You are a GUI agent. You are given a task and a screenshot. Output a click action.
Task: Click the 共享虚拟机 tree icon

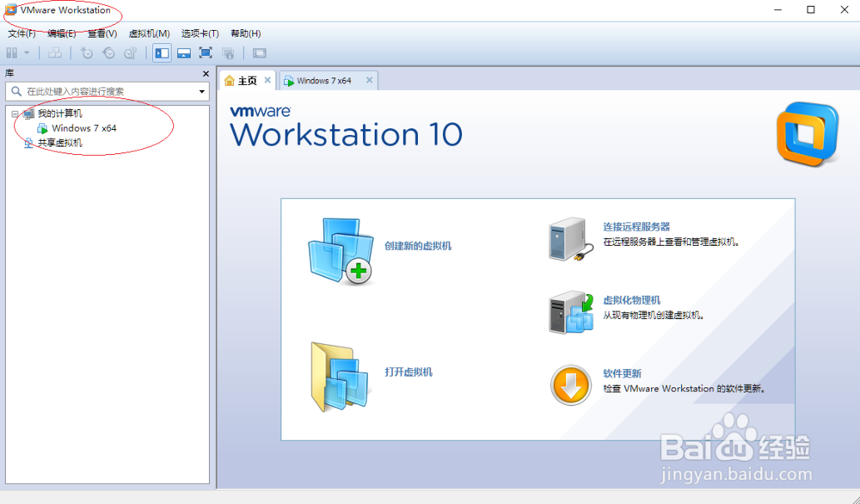coord(28,143)
